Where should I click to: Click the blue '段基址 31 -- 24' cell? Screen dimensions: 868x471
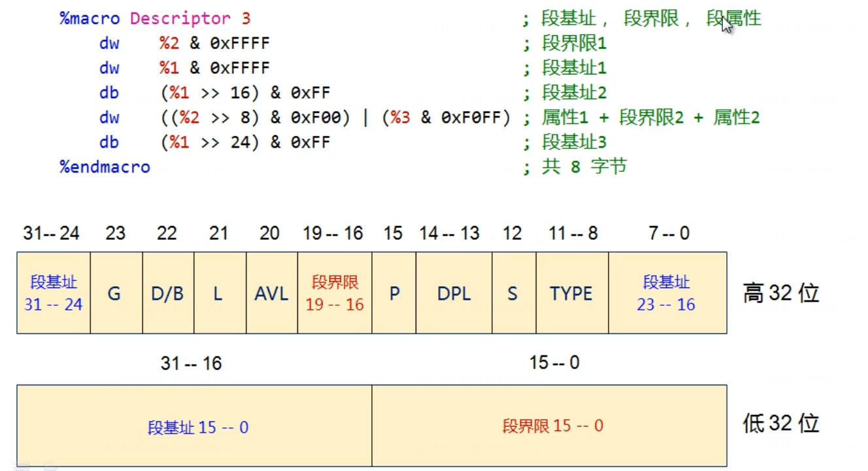[54, 293]
